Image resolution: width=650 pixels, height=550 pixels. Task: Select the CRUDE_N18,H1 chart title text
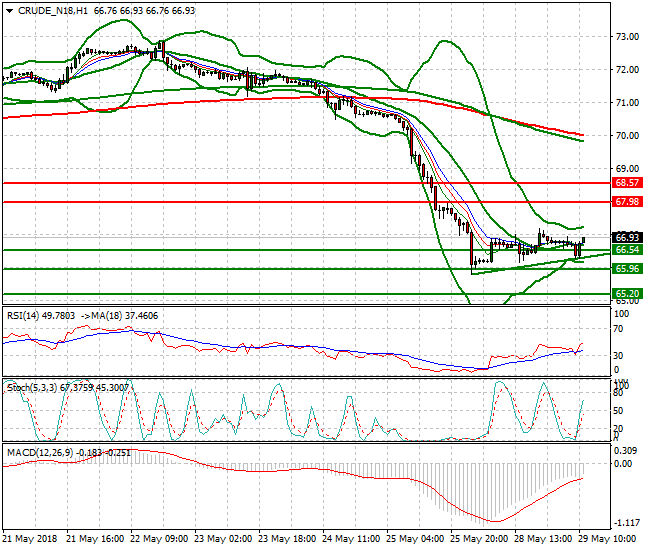point(53,11)
